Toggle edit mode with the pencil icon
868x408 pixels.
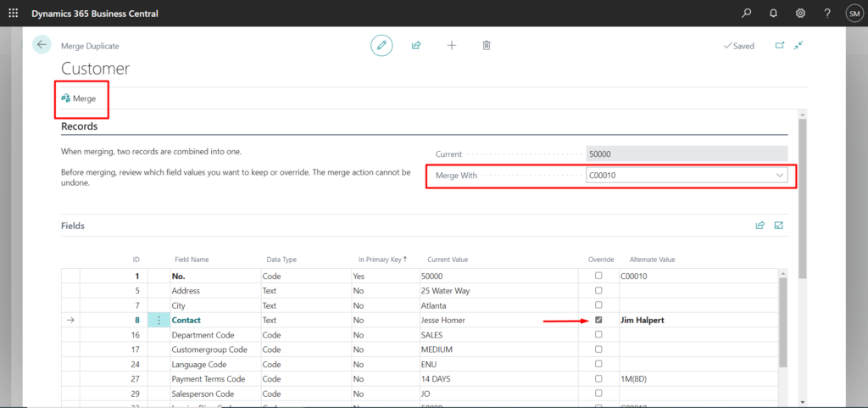[381, 46]
